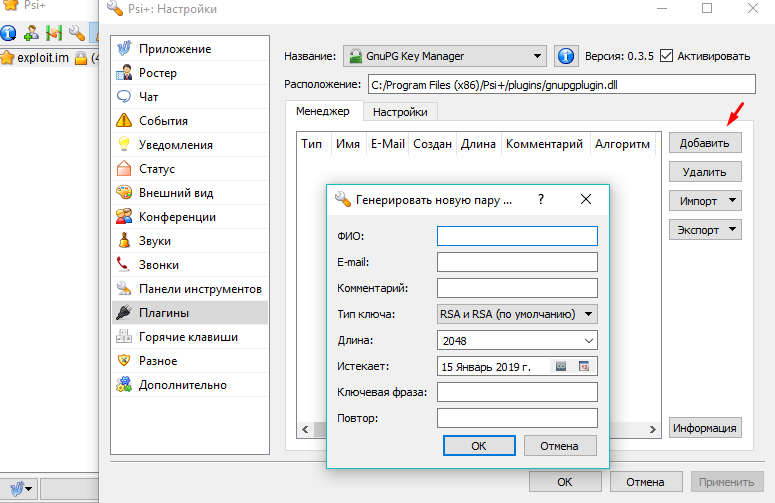Image resolution: width=775 pixels, height=503 pixels.
Task: Click the info icon in Psi+ main toolbar
Action: click(8, 33)
